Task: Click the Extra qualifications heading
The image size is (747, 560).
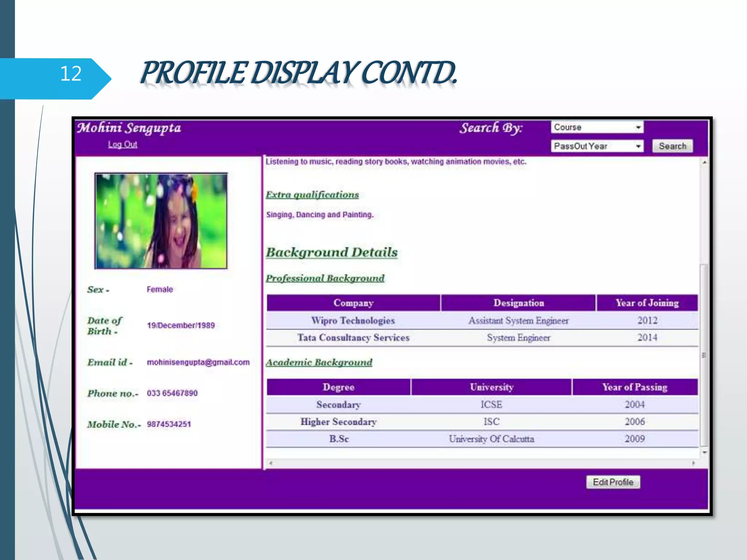Action: point(312,195)
